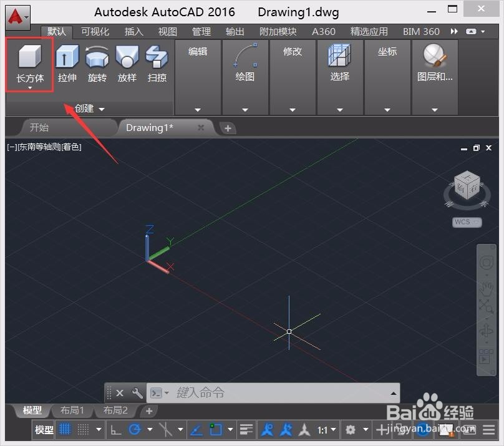Toggle snap mode dotted grid
504x446 pixels.
83,430
